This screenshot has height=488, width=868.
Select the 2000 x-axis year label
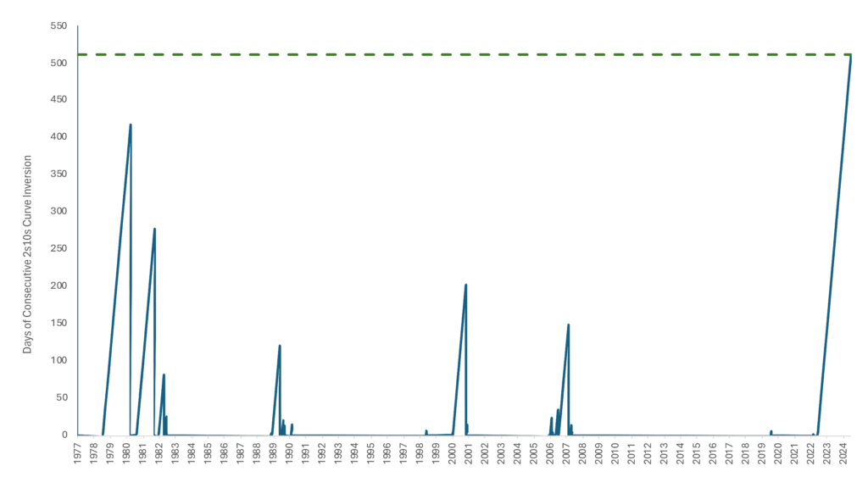point(453,452)
